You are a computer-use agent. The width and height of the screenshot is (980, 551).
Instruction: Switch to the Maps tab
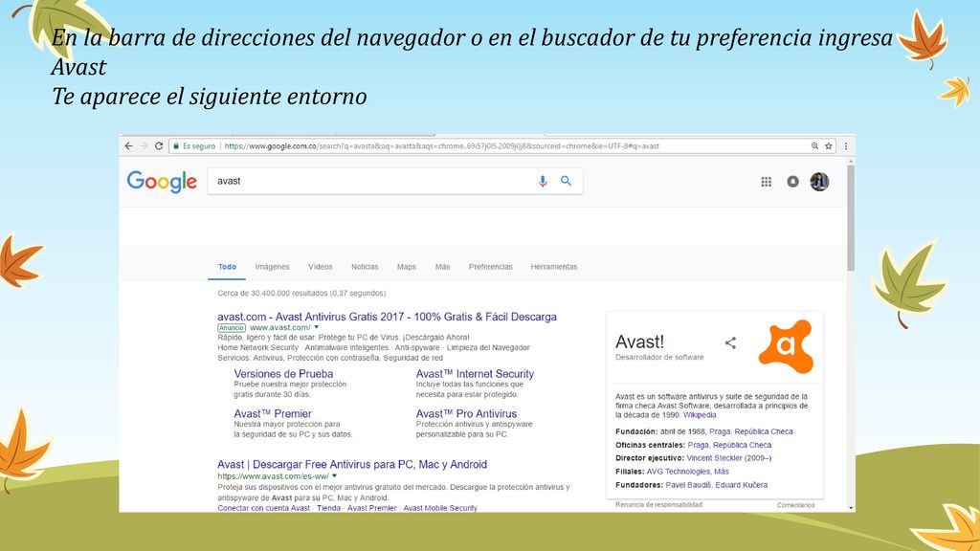406,267
